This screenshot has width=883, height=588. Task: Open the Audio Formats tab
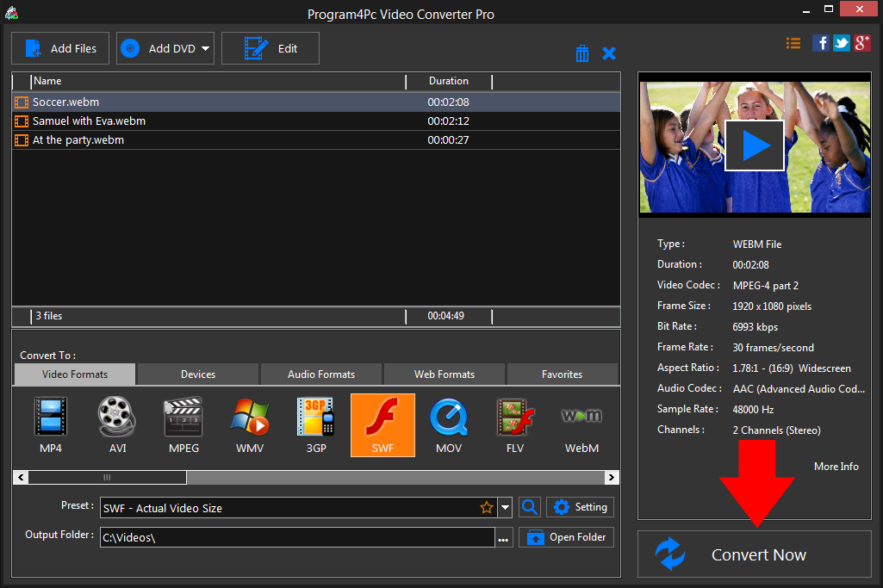320,374
